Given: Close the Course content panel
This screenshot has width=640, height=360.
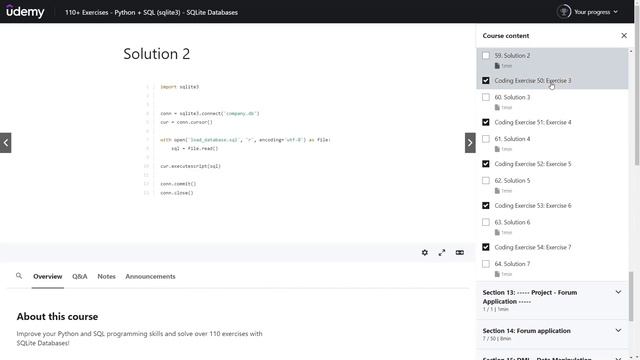Looking at the screenshot, I should click(x=624, y=36).
